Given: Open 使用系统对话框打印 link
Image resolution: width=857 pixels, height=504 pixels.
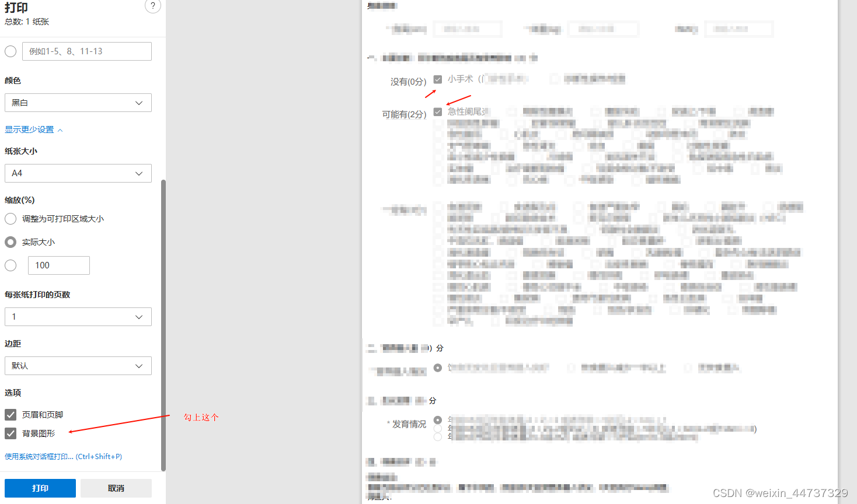Looking at the screenshot, I should click(x=60, y=456).
